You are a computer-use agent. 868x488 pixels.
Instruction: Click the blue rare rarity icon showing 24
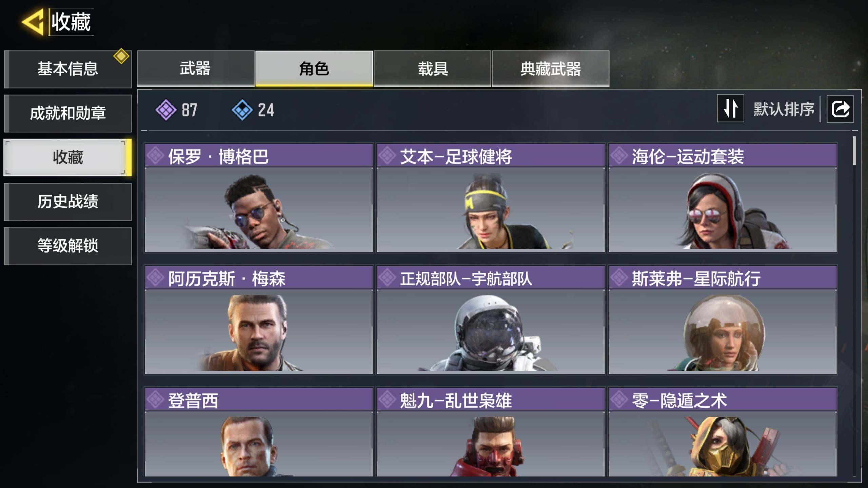tap(242, 110)
